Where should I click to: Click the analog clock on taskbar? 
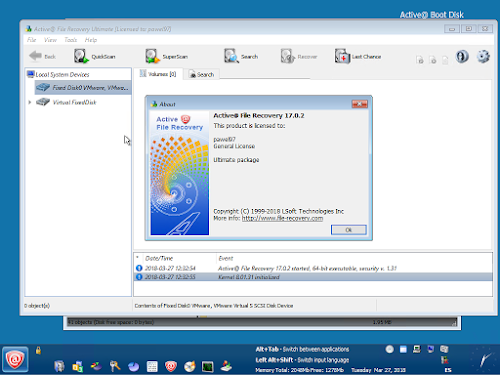pos(483,360)
